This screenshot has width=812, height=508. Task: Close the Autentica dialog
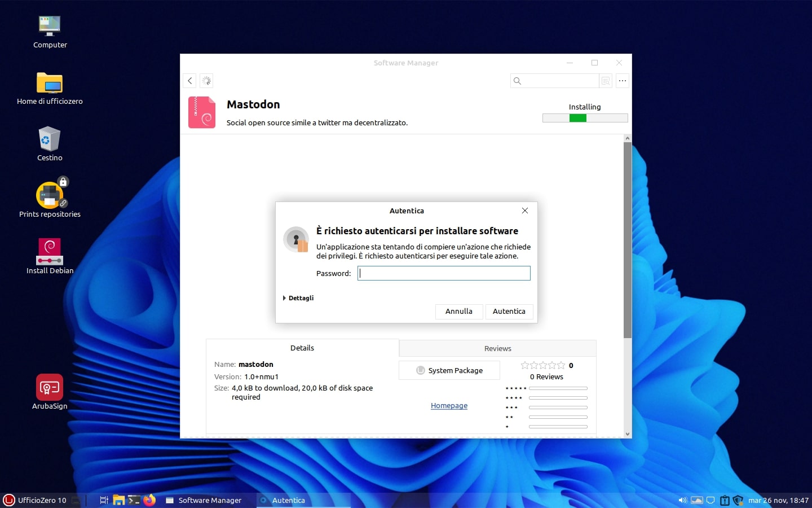coord(525,211)
